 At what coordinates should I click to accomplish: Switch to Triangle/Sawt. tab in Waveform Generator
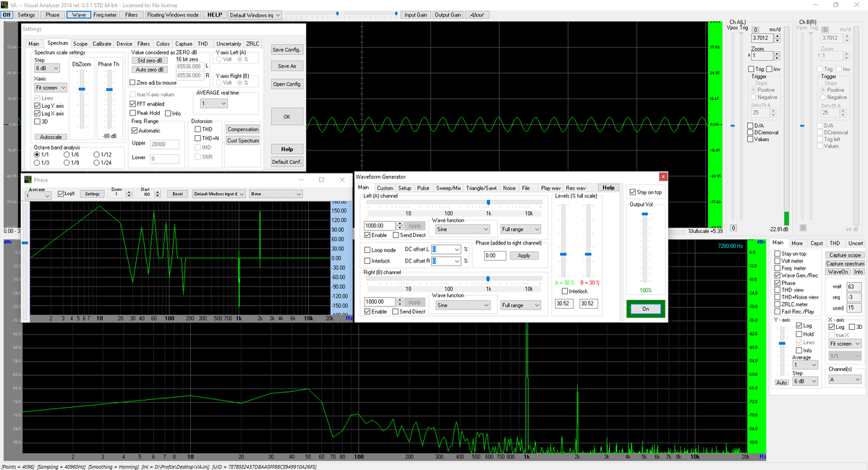pyautogui.click(x=482, y=188)
